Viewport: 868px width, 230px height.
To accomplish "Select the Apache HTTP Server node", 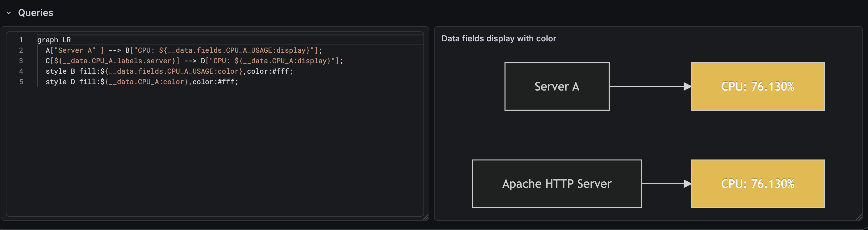I will tap(557, 183).
